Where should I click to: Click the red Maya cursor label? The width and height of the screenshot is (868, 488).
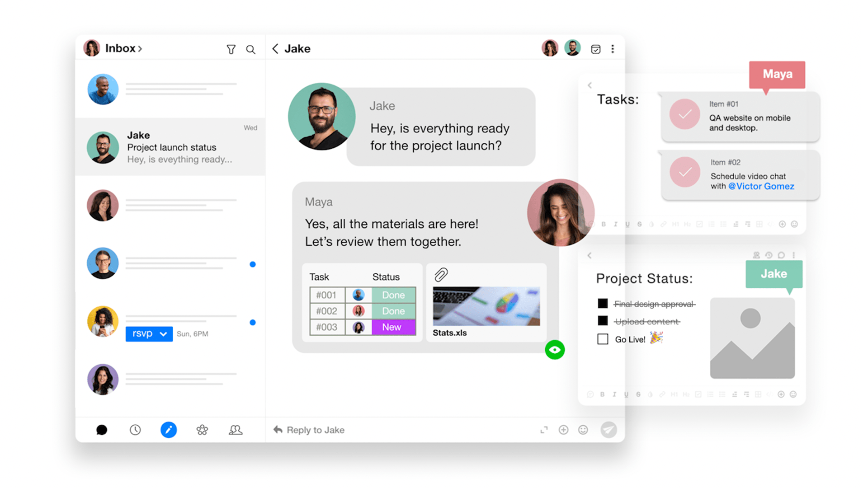click(777, 74)
